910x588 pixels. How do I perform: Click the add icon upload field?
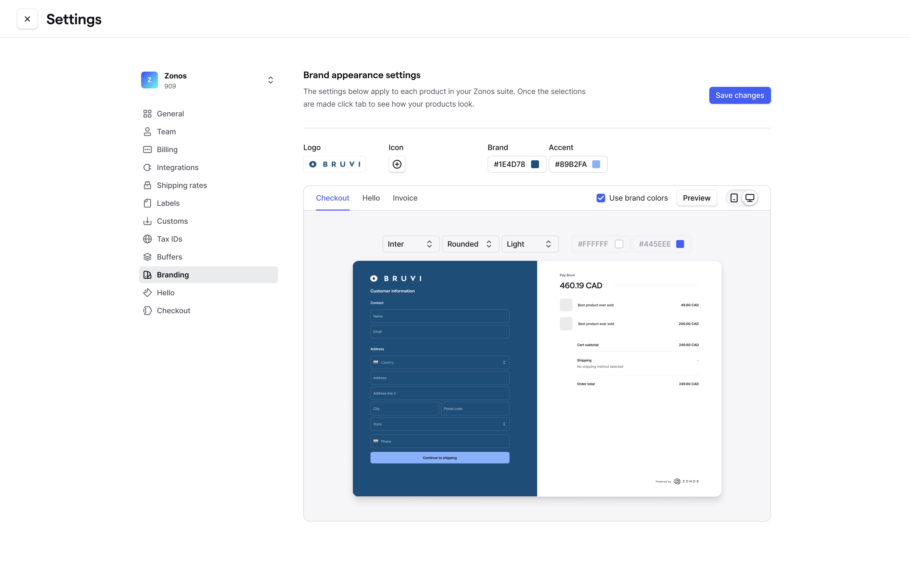click(x=397, y=164)
